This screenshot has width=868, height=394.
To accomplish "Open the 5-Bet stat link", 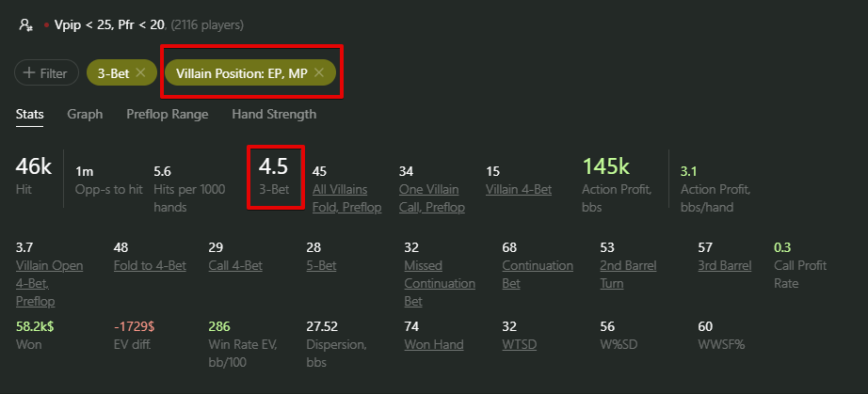I will [321, 266].
